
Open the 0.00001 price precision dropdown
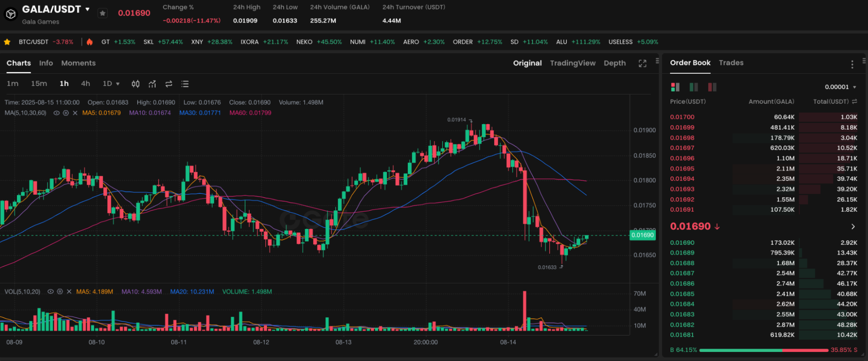(841, 87)
